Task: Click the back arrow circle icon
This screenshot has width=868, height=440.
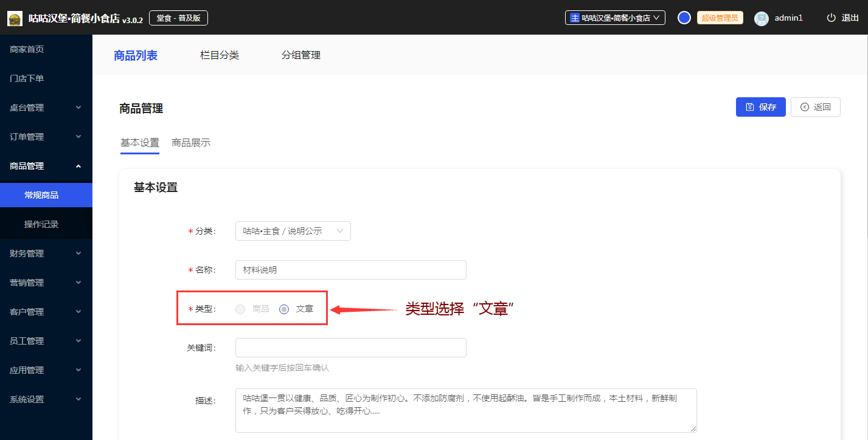Action: click(805, 107)
